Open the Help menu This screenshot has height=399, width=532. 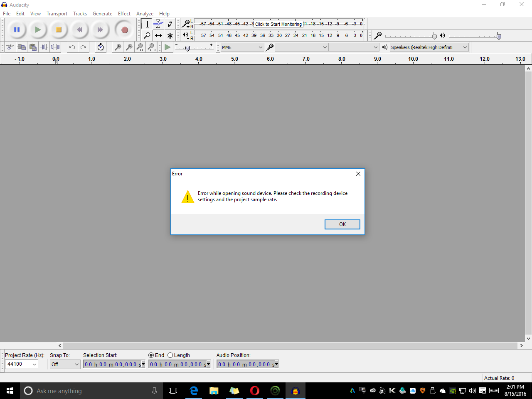pyautogui.click(x=164, y=14)
